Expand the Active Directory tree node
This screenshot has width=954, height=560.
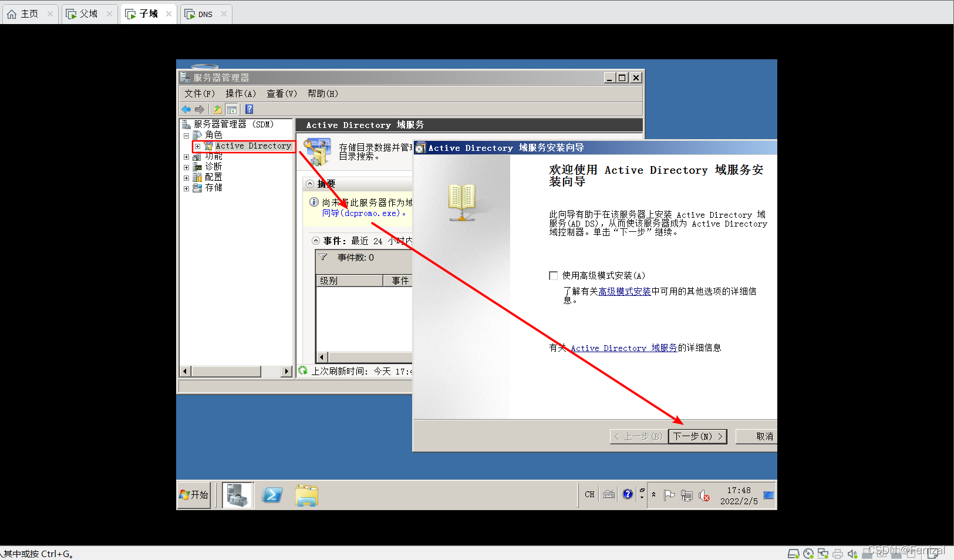pyautogui.click(x=198, y=146)
